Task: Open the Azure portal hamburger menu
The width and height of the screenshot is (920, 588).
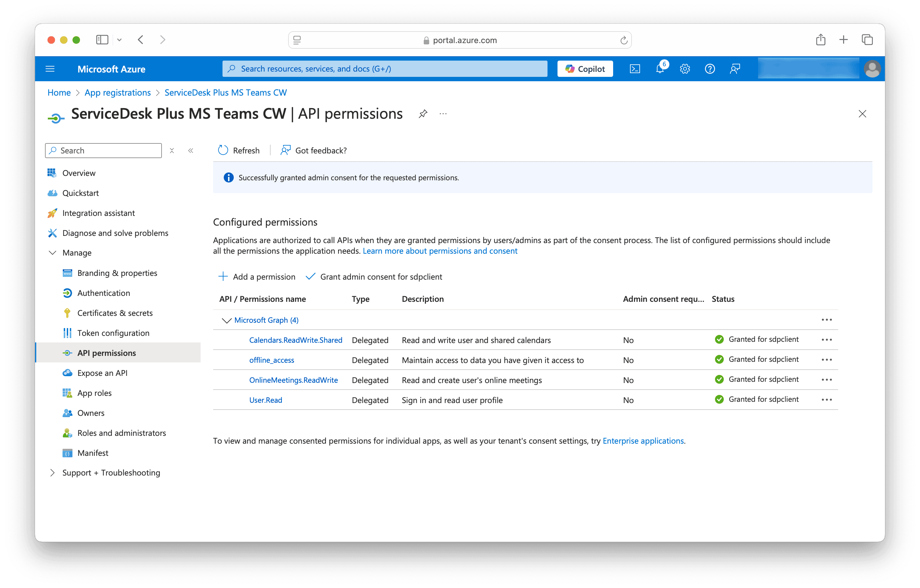Action: pos(50,69)
